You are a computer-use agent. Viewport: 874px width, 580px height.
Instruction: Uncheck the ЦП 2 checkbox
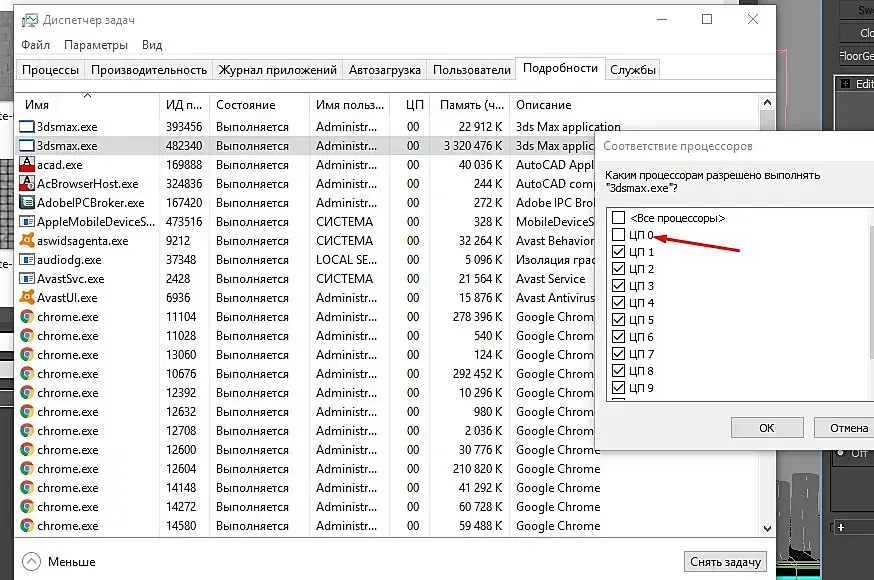pos(618,269)
